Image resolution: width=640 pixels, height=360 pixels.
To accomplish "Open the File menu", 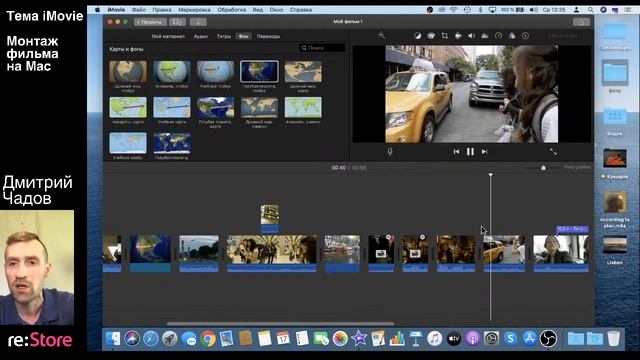I will pos(139,10).
